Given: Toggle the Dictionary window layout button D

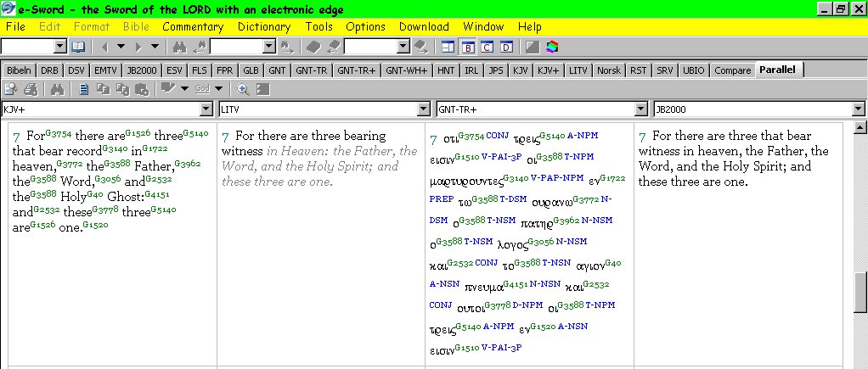Looking at the screenshot, I should 506,47.
